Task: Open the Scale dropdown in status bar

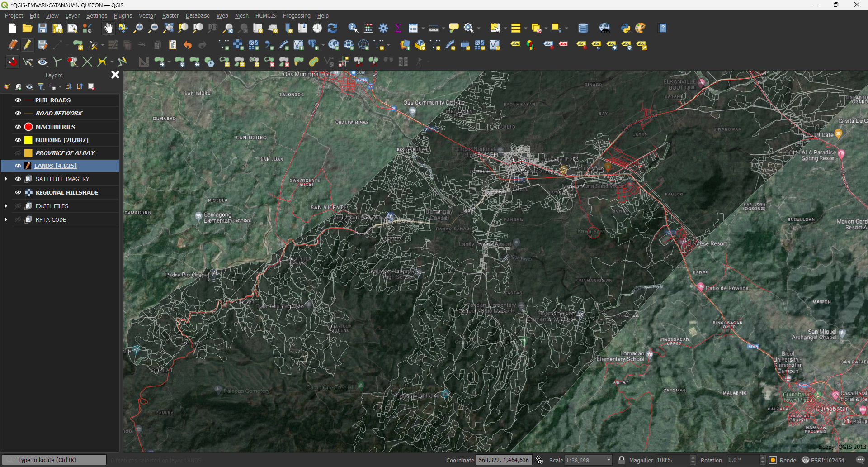Action: (609, 460)
